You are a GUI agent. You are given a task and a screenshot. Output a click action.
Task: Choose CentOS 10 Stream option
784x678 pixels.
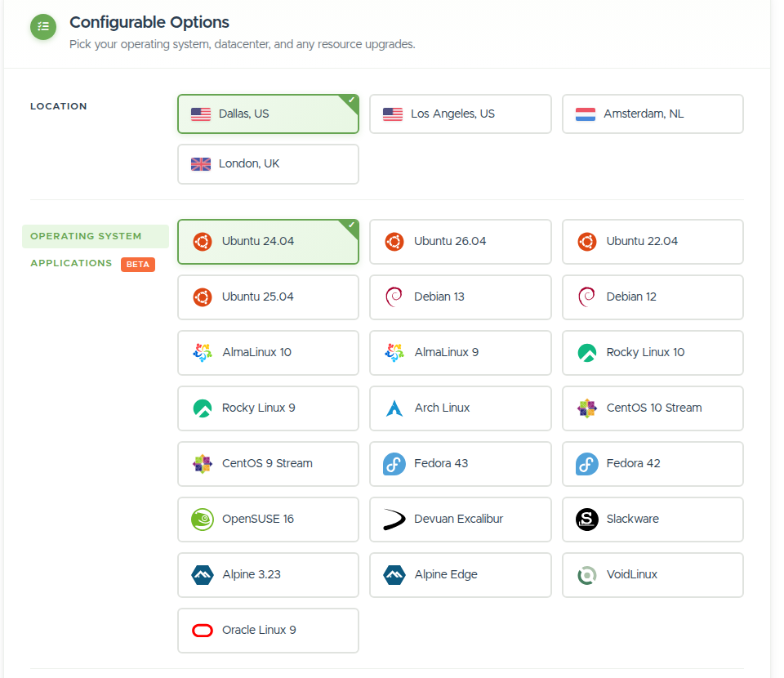coord(653,408)
